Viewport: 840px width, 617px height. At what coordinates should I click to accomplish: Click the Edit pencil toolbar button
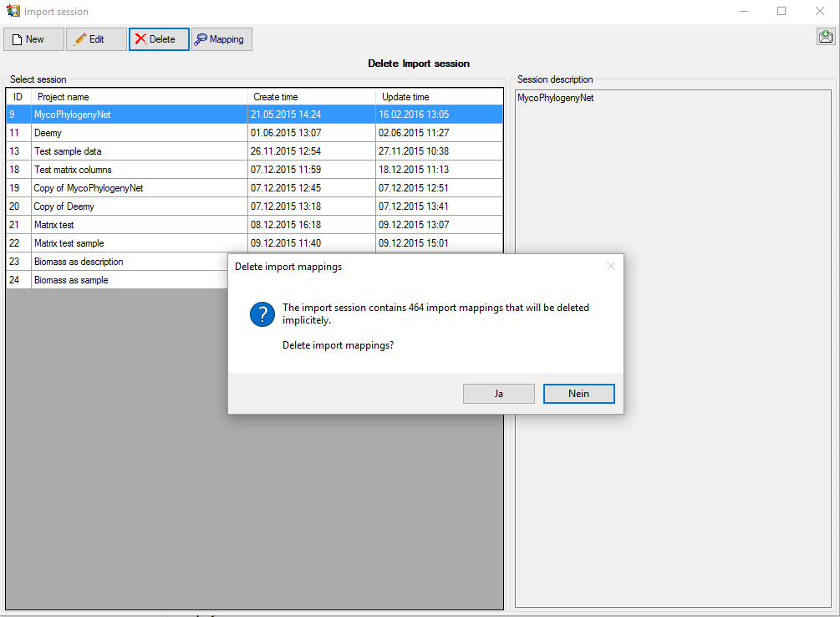pos(96,39)
